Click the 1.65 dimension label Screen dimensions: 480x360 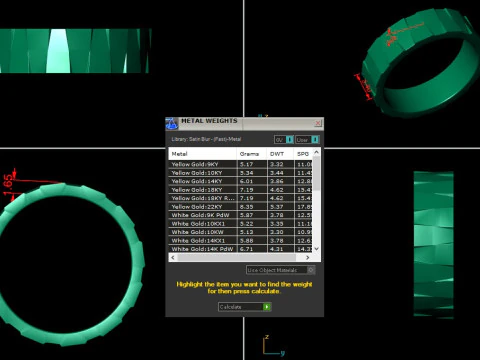click(9, 185)
